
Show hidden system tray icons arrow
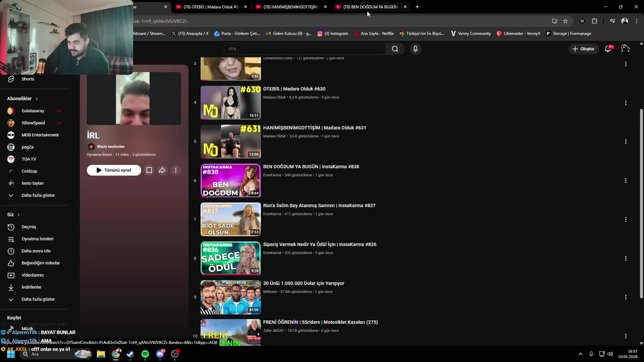(580, 354)
